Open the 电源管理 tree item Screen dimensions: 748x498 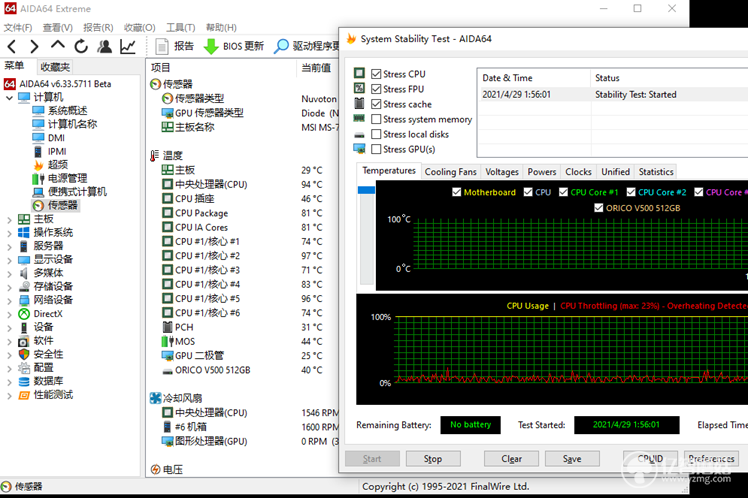67,178
